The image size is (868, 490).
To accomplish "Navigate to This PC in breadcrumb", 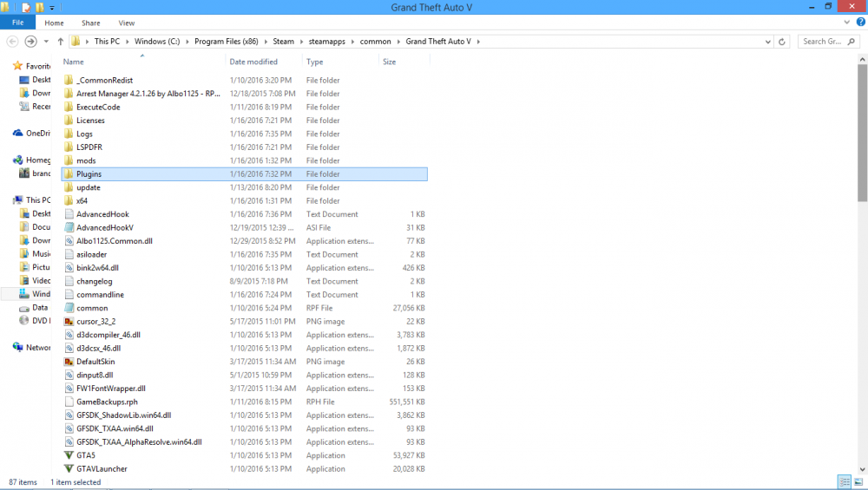I will point(107,42).
